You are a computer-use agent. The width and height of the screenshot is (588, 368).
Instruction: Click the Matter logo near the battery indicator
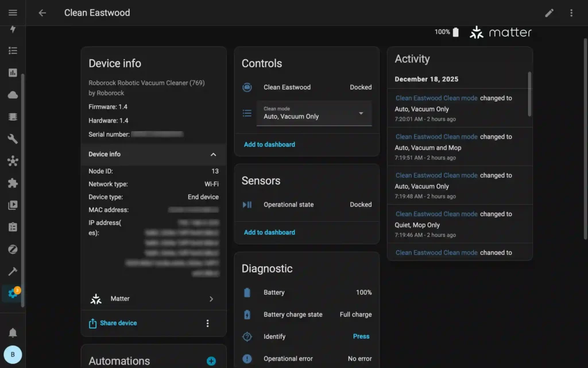[x=500, y=32]
